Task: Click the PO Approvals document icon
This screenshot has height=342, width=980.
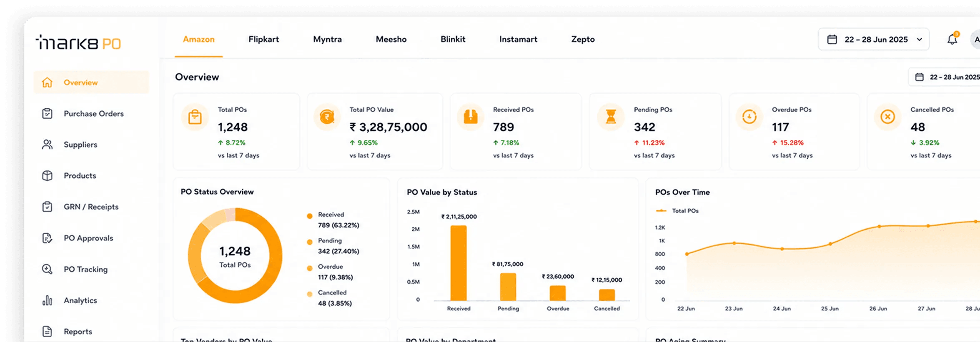Action: click(x=47, y=238)
